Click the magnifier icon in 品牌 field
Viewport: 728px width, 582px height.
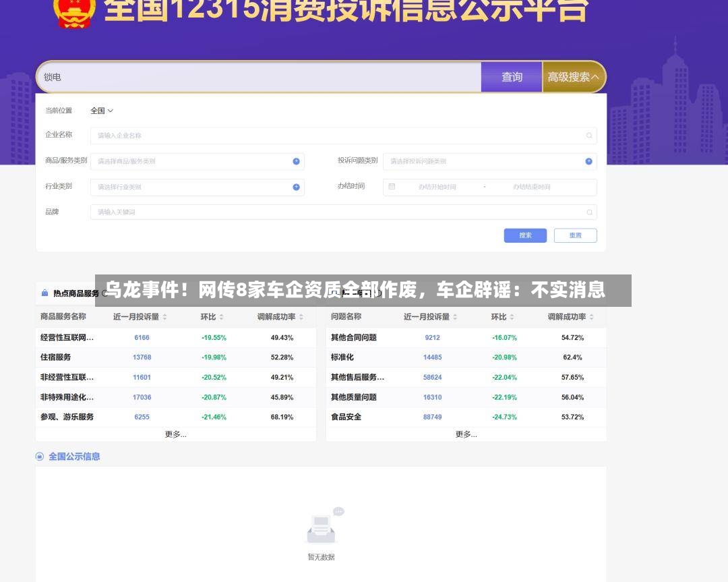(x=589, y=212)
